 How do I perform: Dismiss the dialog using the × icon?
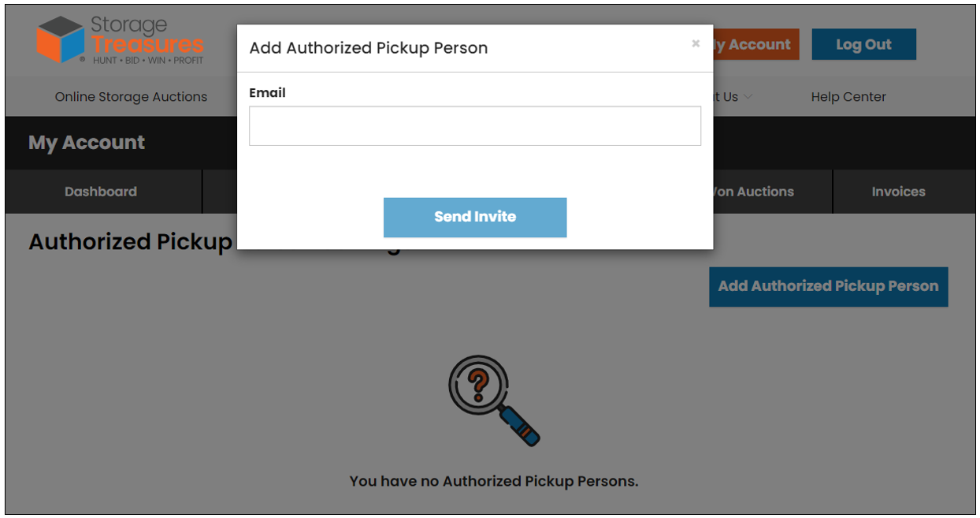(x=696, y=45)
